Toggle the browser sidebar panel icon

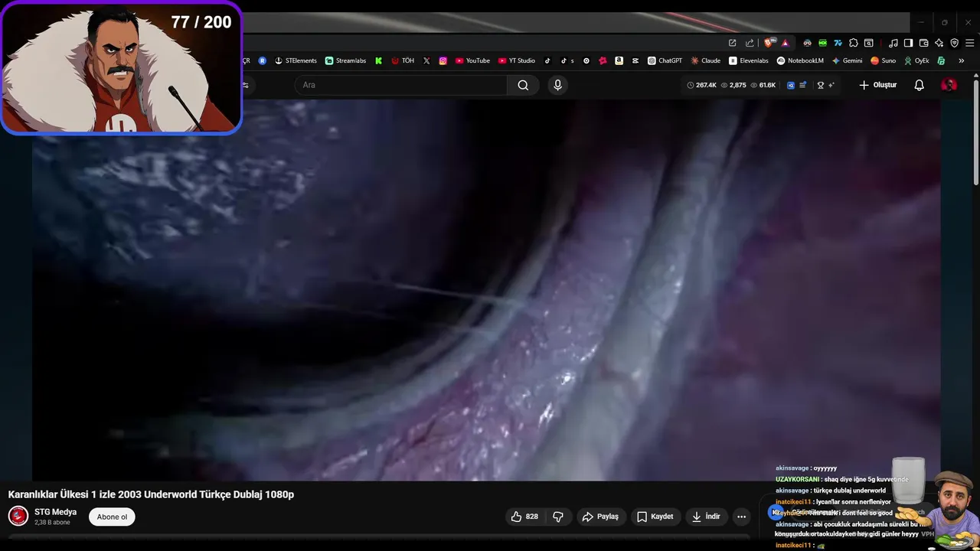[909, 43]
